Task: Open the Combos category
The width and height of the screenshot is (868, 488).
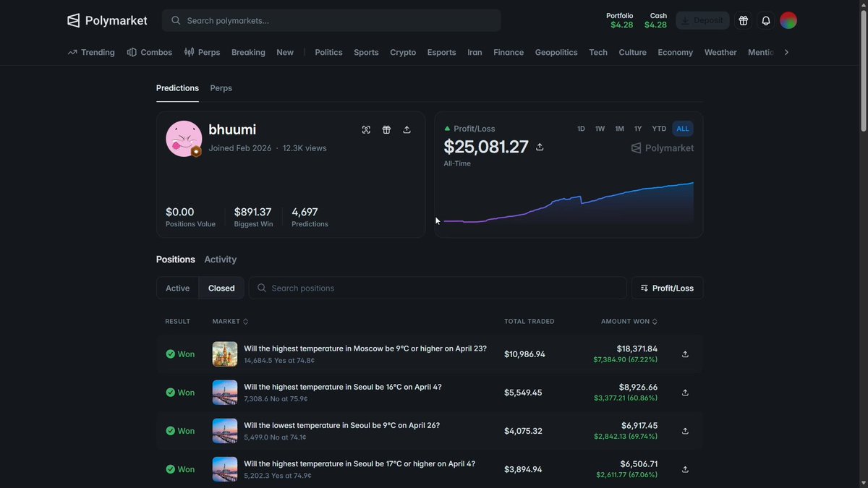Action: pyautogui.click(x=150, y=52)
